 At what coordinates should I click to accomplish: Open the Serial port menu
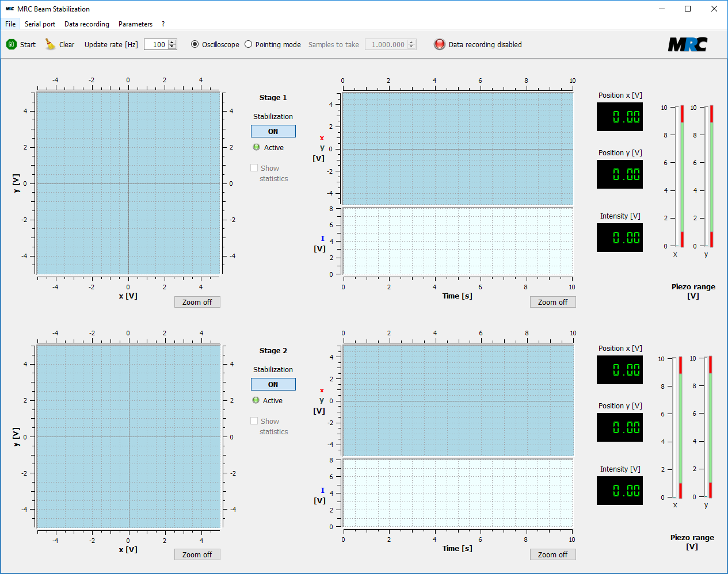[x=40, y=24]
